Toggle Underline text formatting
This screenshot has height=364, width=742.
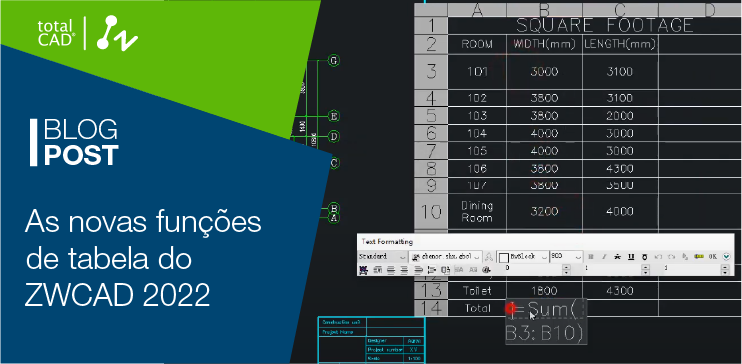[631, 257]
